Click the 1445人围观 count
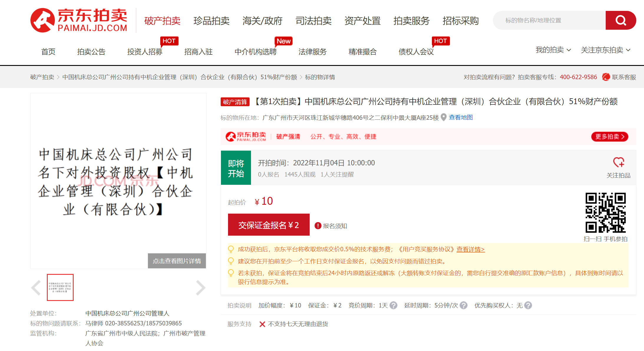The width and height of the screenshot is (644, 351). (x=300, y=174)
